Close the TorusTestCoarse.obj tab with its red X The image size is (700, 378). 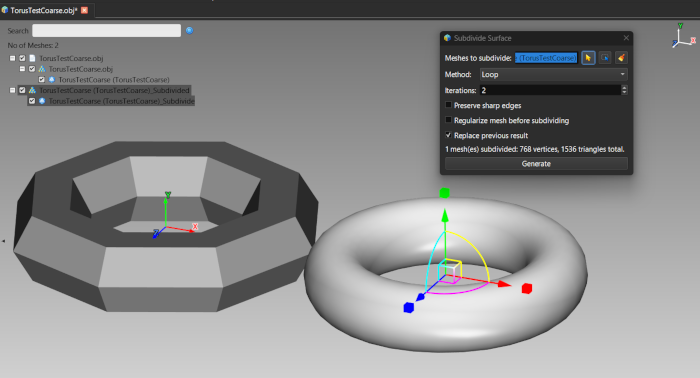tap(84, 10)
